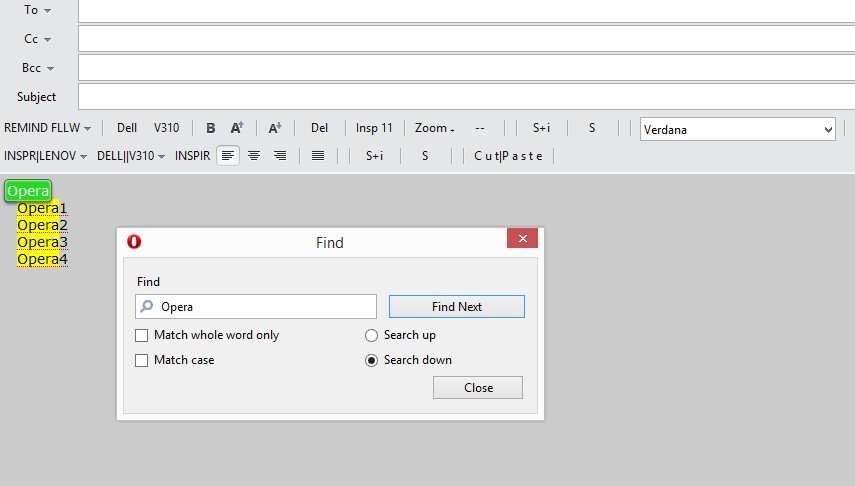The image size is (855, 486).
Task: Click the V310 toolbar button
Action: click(x=166, y=128)
